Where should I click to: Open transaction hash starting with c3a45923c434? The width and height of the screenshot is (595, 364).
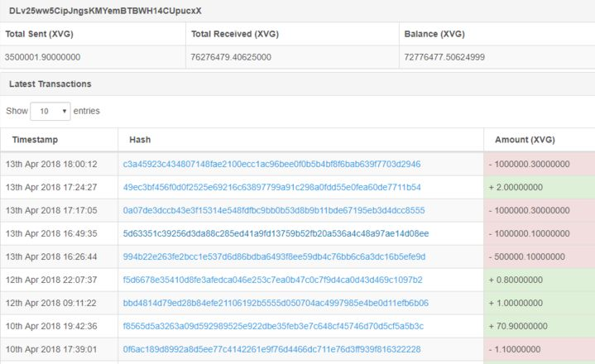coord(271,164)
